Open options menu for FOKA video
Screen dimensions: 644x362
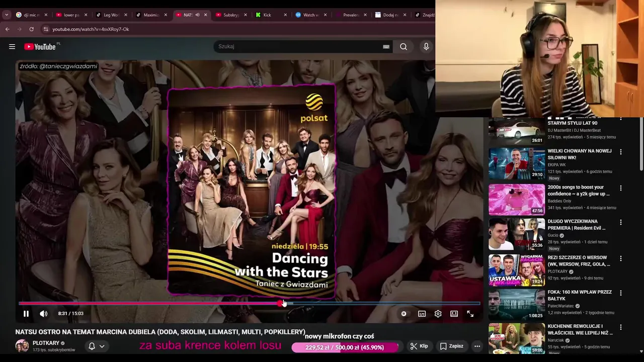point(621,293)
